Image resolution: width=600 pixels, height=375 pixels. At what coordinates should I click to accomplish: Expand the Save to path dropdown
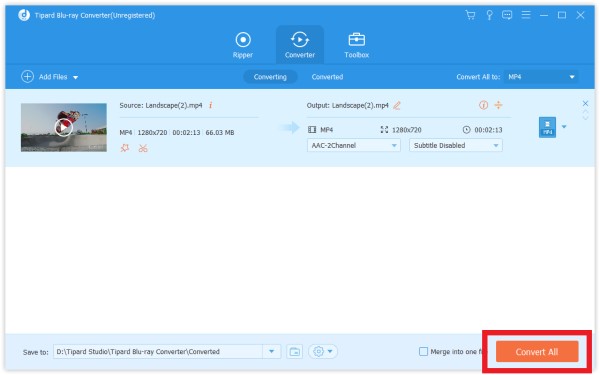coord(271,351)
